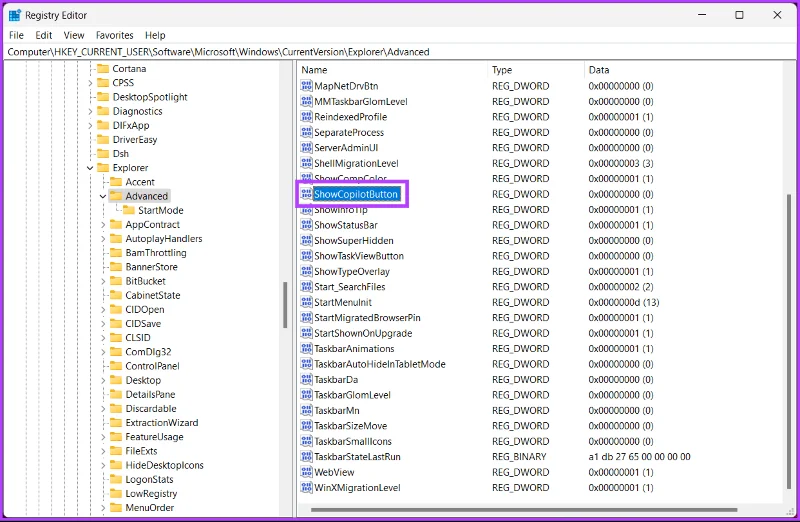Select the ControlPanel key

153,366
